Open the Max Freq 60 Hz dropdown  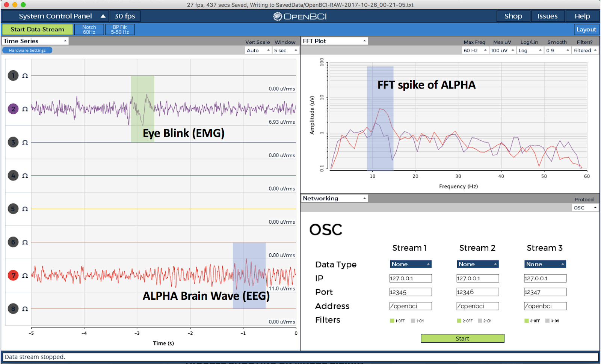[475, 50]
